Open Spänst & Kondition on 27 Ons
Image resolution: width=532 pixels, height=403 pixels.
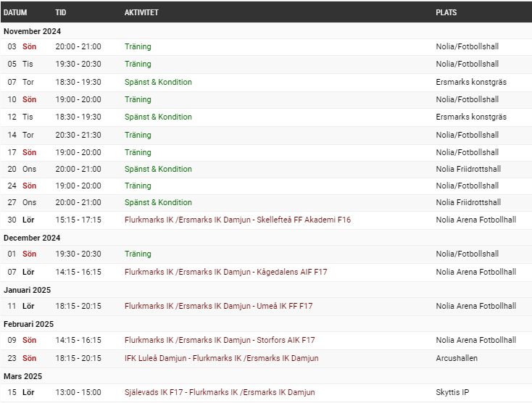[158, 202]
